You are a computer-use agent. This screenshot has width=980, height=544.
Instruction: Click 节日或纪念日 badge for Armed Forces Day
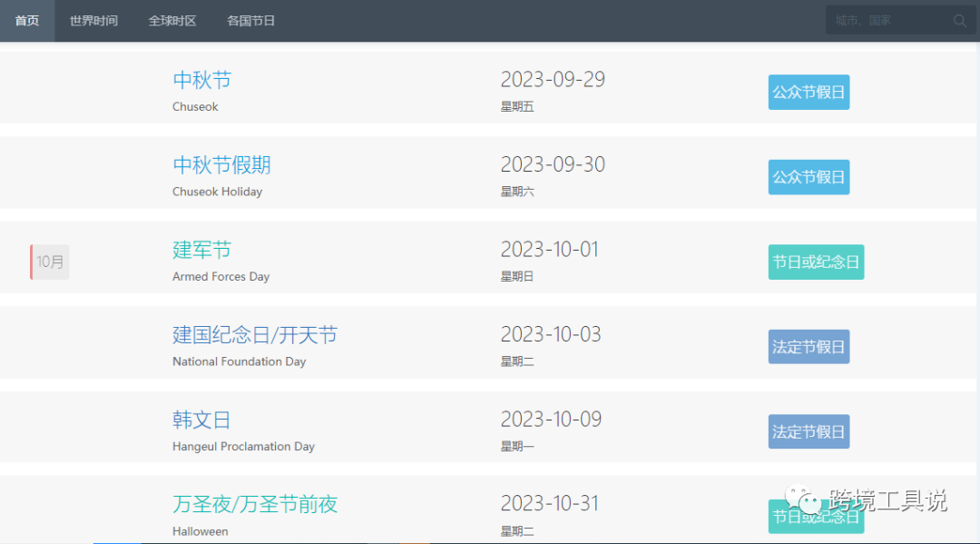click(817, 262)
